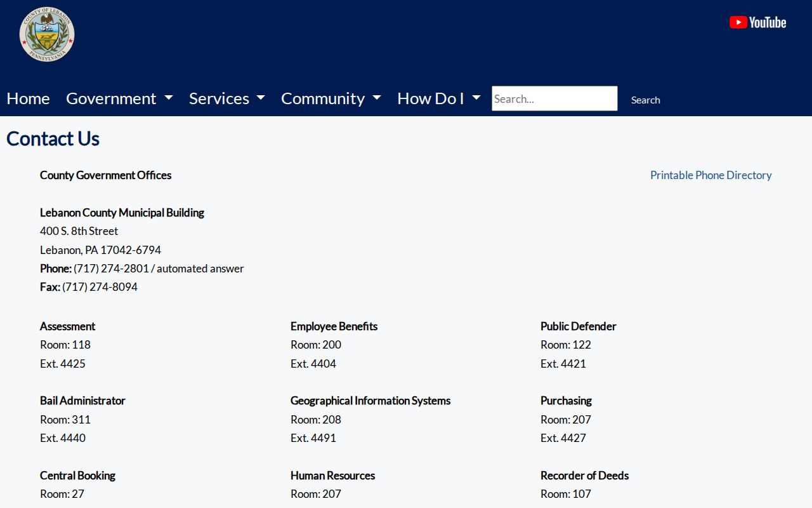Select the Contact Us heading
This screenshot has height=508, width=812.
click(x=53, y=138)
